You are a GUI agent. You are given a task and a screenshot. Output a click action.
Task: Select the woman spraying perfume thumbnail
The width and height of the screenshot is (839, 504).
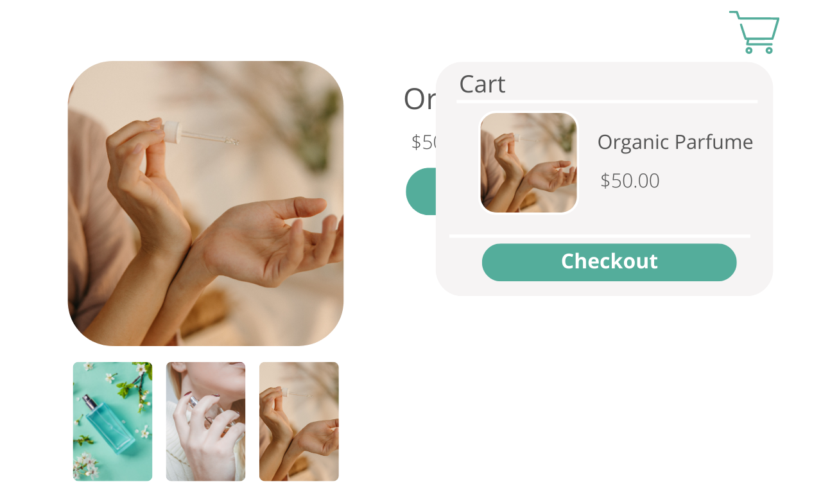coord(205,421)
